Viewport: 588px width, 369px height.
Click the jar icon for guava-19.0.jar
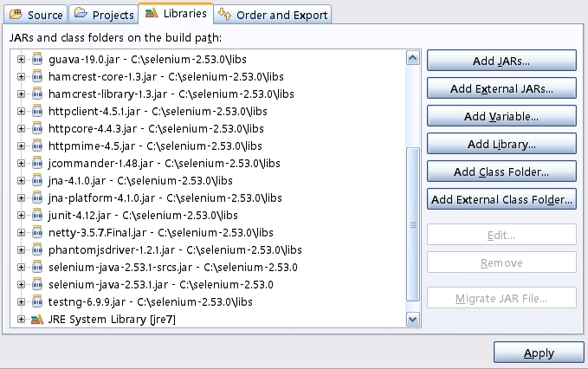[37, 59]
